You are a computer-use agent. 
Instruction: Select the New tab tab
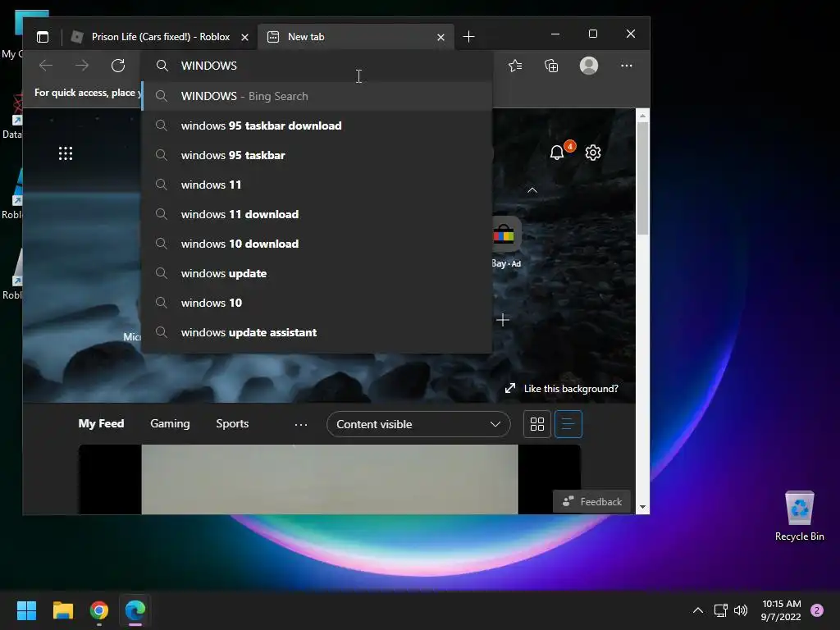coord(356,36)
